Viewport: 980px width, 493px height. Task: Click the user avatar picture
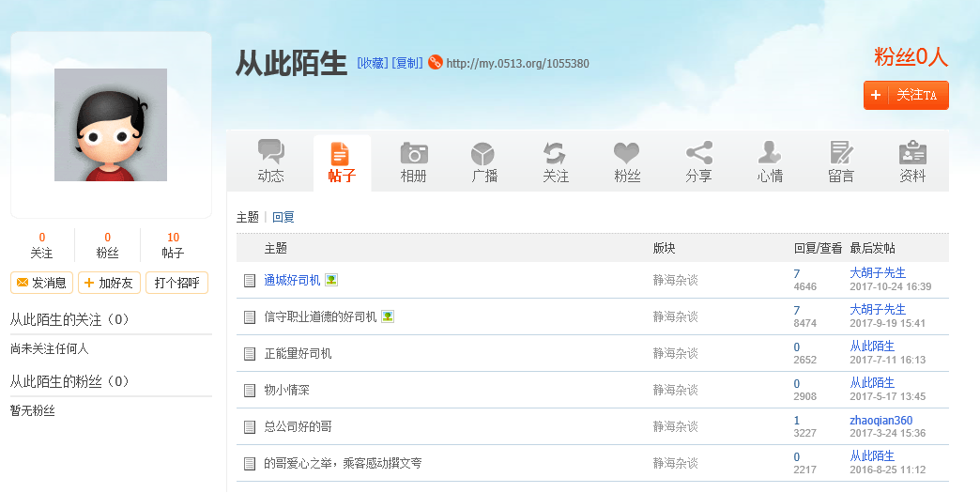[x=111, y=125]
